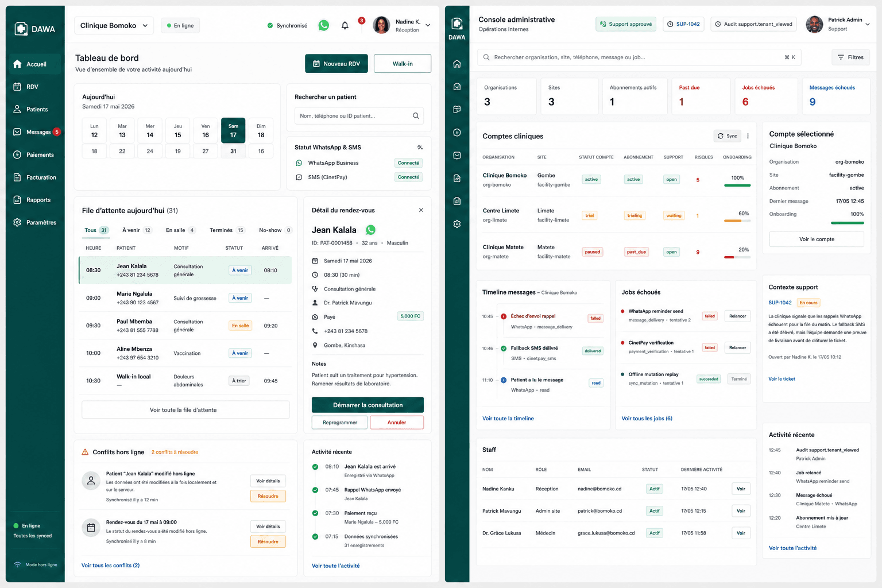Expand the Clinique Bomoko clinic selector
Image resolution: width=882 pixels, height=588 pixels.
pyautogui.click(x=114, y=25)
